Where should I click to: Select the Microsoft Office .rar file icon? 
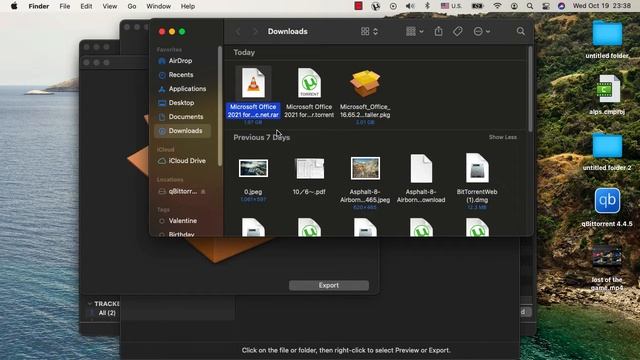253,83
